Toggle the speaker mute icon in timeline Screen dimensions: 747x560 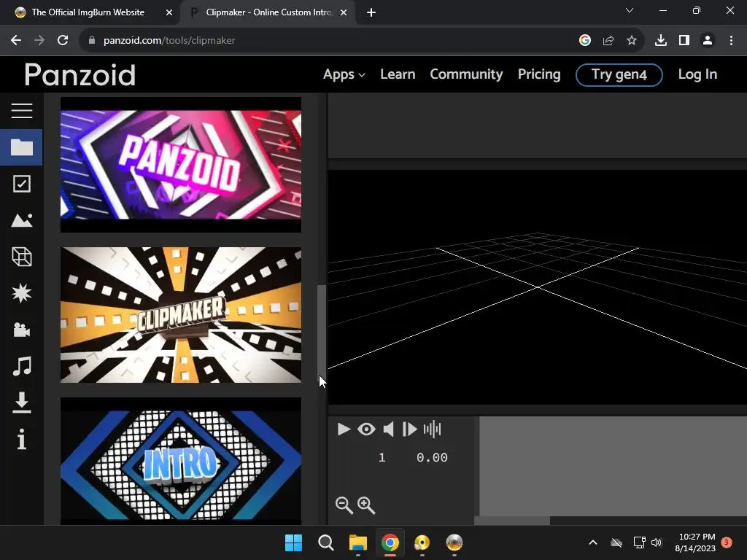389,429
